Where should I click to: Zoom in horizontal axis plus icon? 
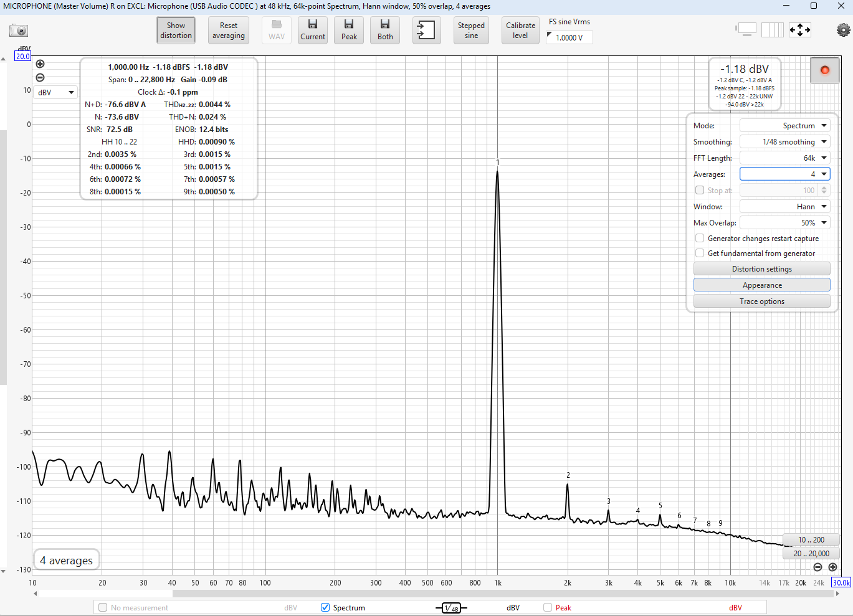coord(832,567)
